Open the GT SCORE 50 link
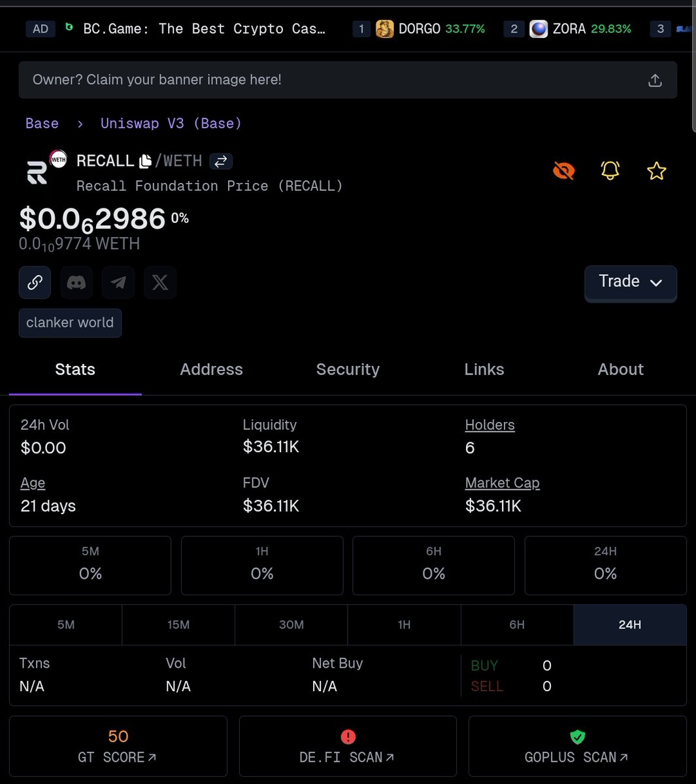This screenshot has width=696, height=784. coord(118,747)
